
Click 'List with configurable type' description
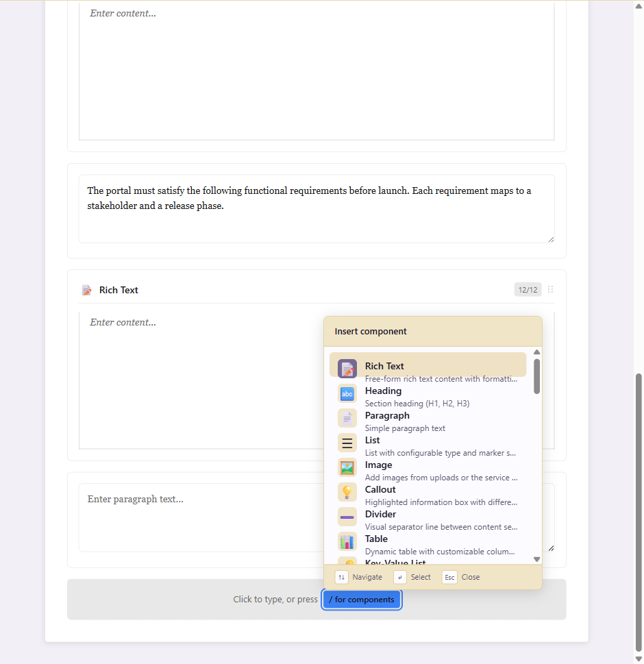[441, 453]
